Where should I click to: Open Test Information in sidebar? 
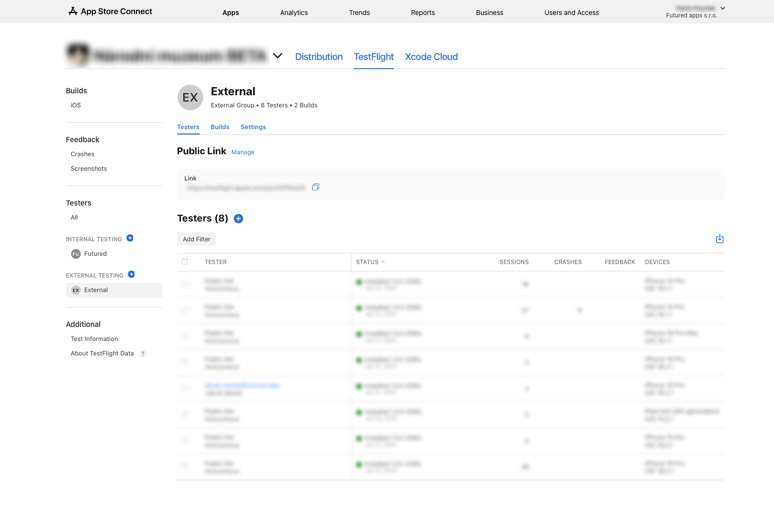pyautogui.click(x=94, y=339)
